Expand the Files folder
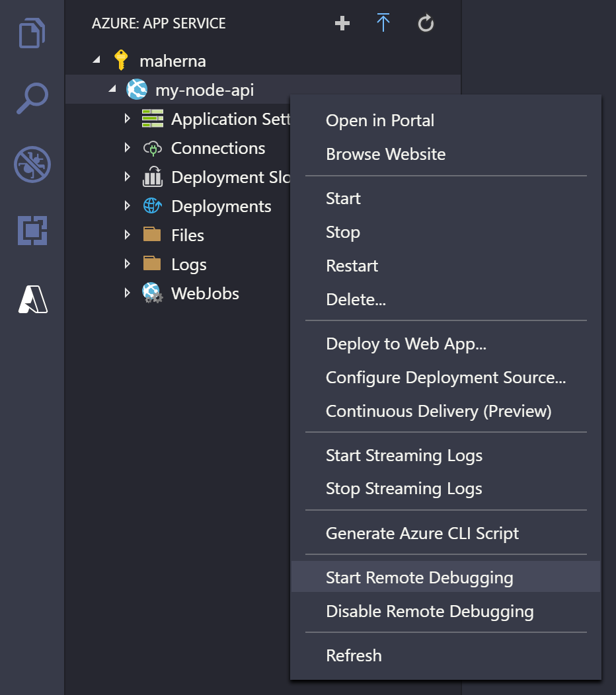This screenshot has width=616, height=695. tap(127, 235)
